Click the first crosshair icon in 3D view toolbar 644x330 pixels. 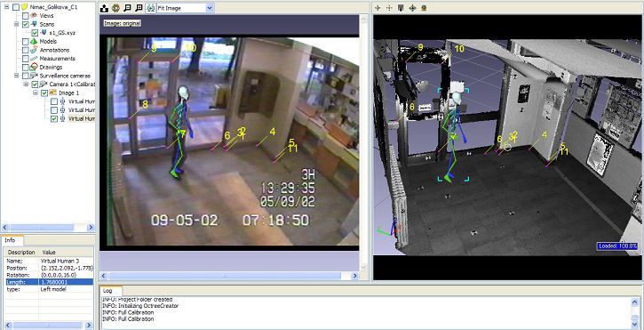coord(378,8)
